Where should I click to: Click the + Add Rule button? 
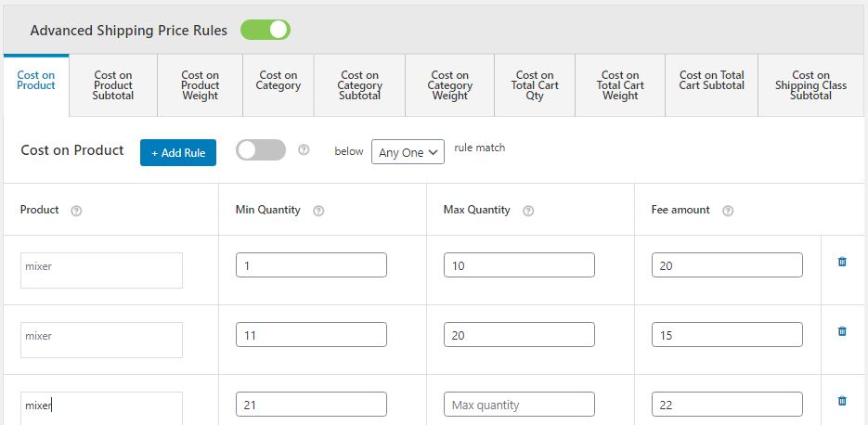tap(178, 153)
